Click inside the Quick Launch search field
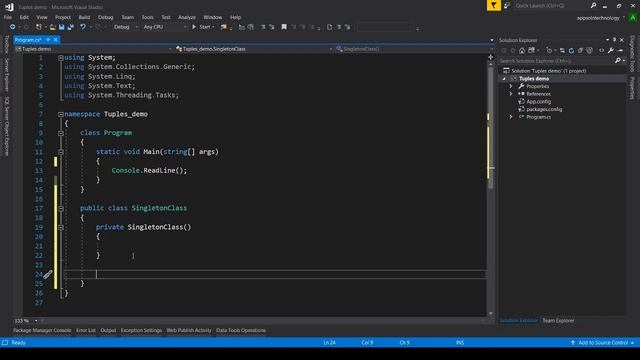Image resolution: width=640 pixels, height=360 pixels. point(551,5)
